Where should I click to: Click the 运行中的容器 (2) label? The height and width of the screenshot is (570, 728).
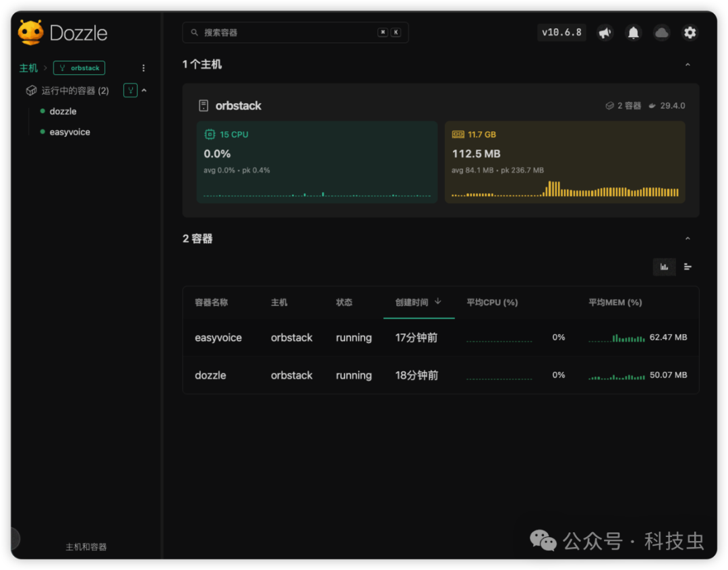coord(75,90)
